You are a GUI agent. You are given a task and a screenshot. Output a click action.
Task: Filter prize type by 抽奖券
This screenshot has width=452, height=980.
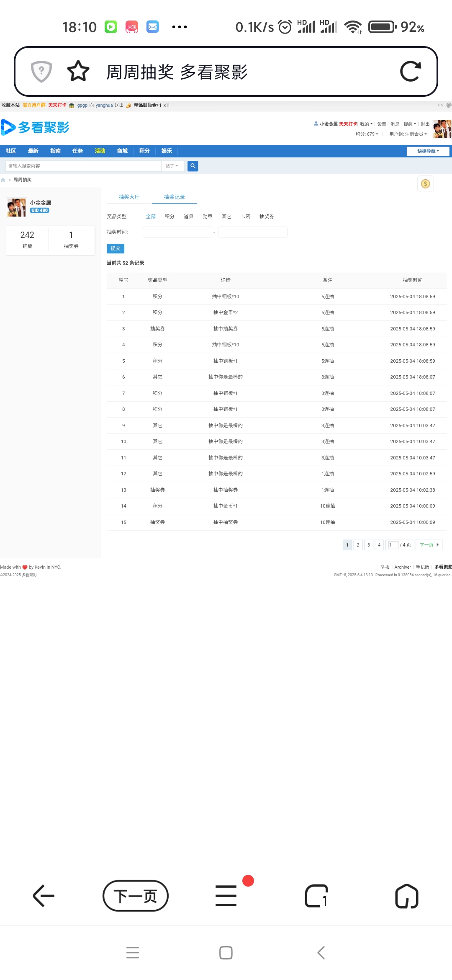point(267,217)
